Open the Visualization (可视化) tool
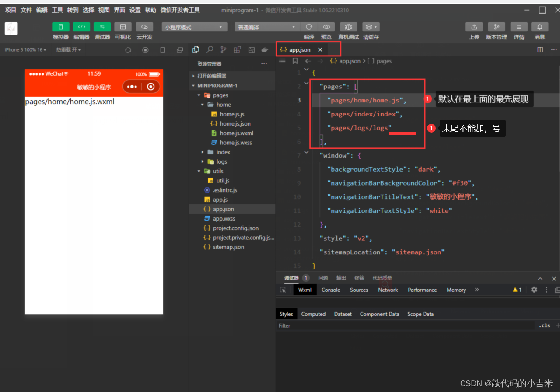This screenshot has width=560, height=392. pos(123,27)
